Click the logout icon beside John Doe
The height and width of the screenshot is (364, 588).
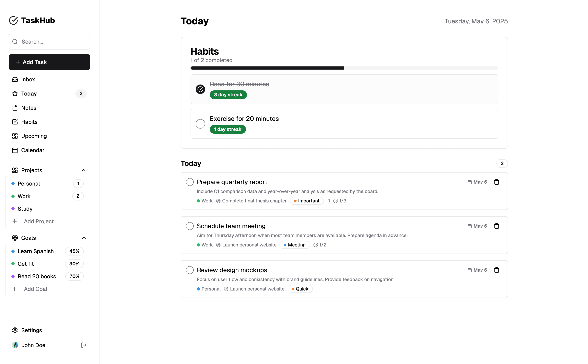pyautogui.click(x=84, y=345)
